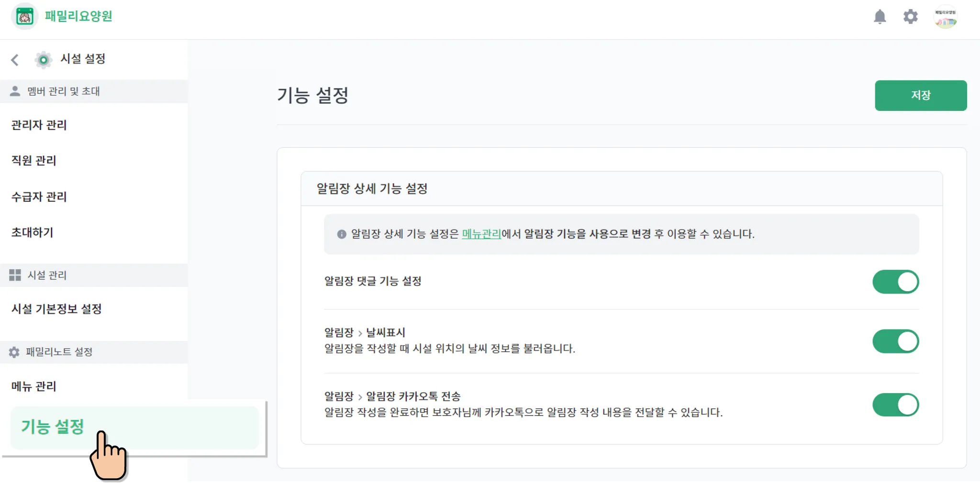Open the notifications bell icon
Image resolution: width=980 pixels, height=483 pixels.
tap(880, 17)
